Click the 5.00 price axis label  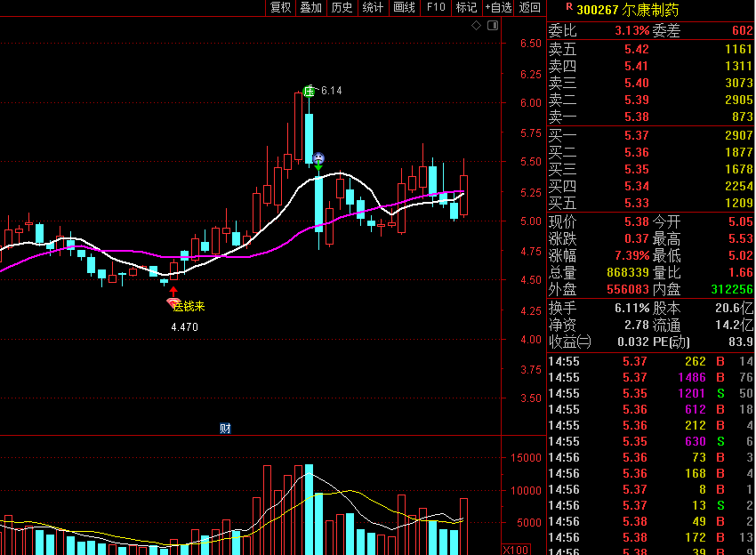coord(531,221)
